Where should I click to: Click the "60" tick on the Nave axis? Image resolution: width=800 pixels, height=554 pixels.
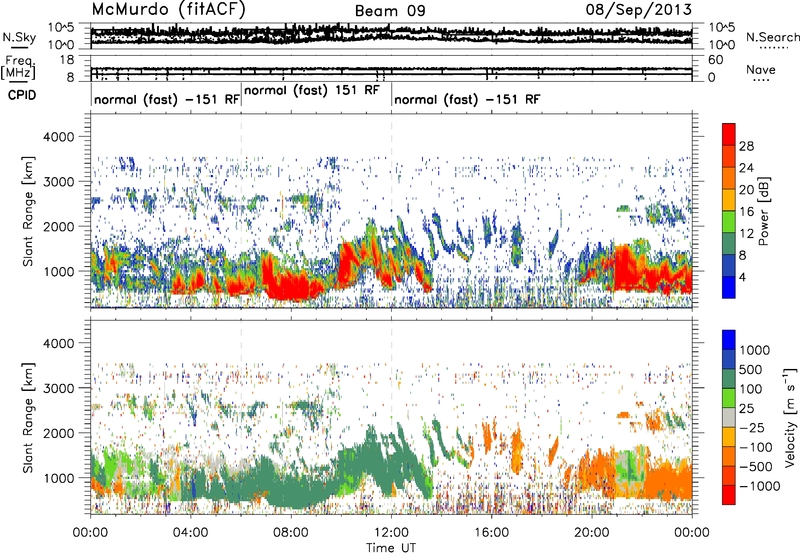click(x=715, y=60)
